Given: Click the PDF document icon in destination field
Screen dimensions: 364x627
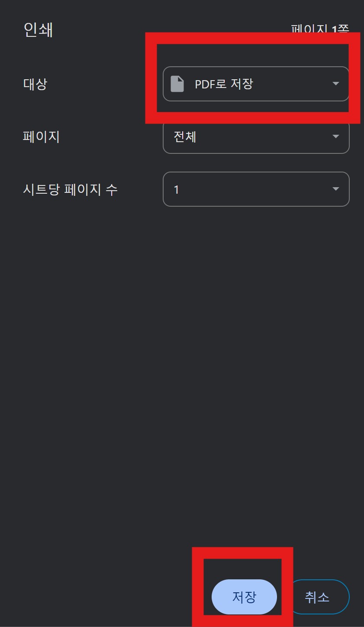Looking at the screenshot, I should click(x=177, y=83).
